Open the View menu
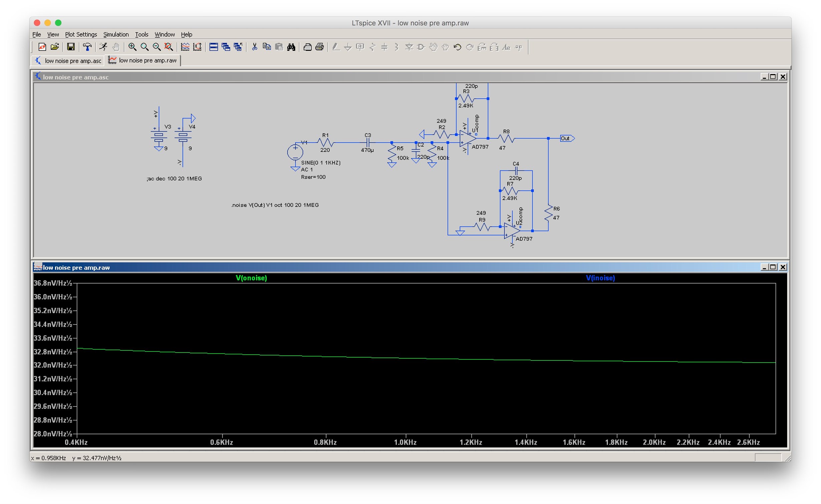 [x=53, y=34]
